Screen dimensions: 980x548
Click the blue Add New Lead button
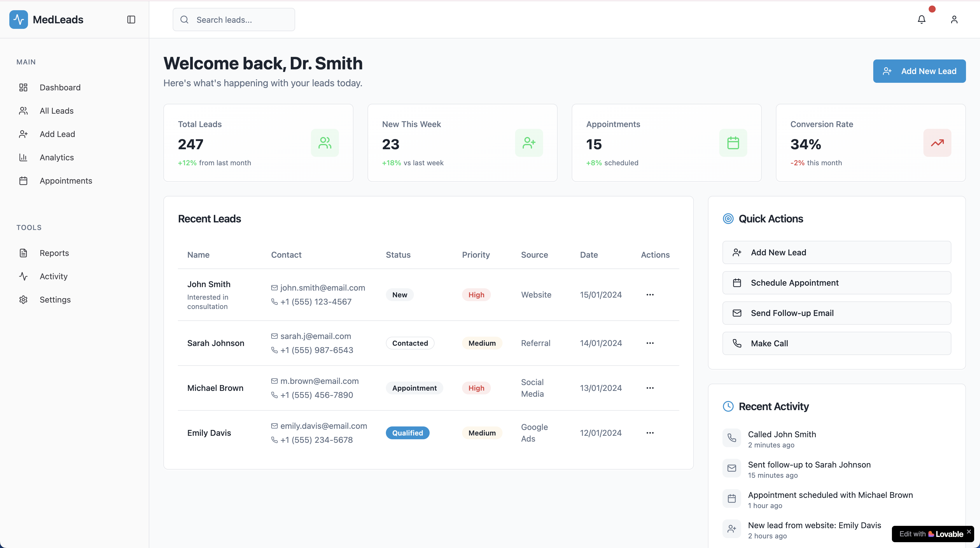pyautogui.click(x=919, y=71)
